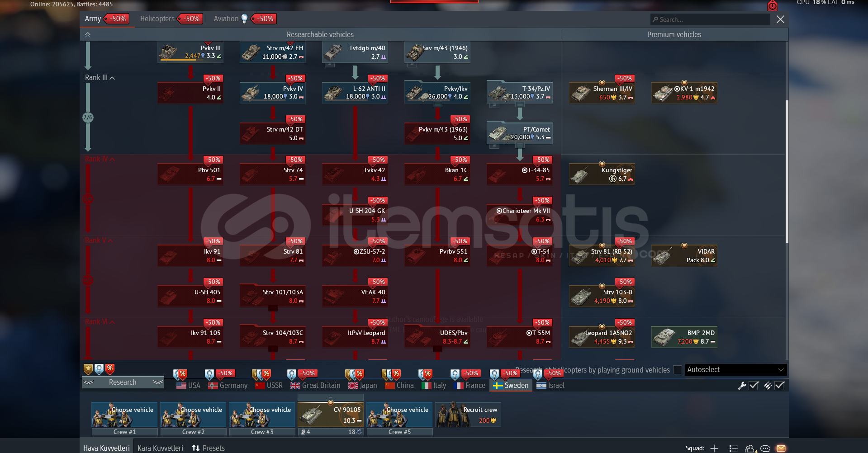Select the Israel nation tab
The image size is (868, 453).
[x=550, y=386]
